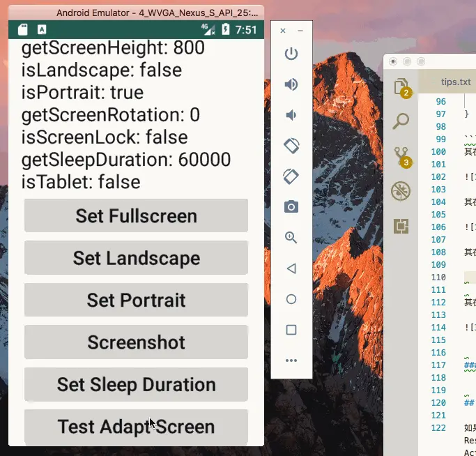
Task: Click the 4G signal icon in the status bar
Action: pyautogui.click(x=208, y=29)
